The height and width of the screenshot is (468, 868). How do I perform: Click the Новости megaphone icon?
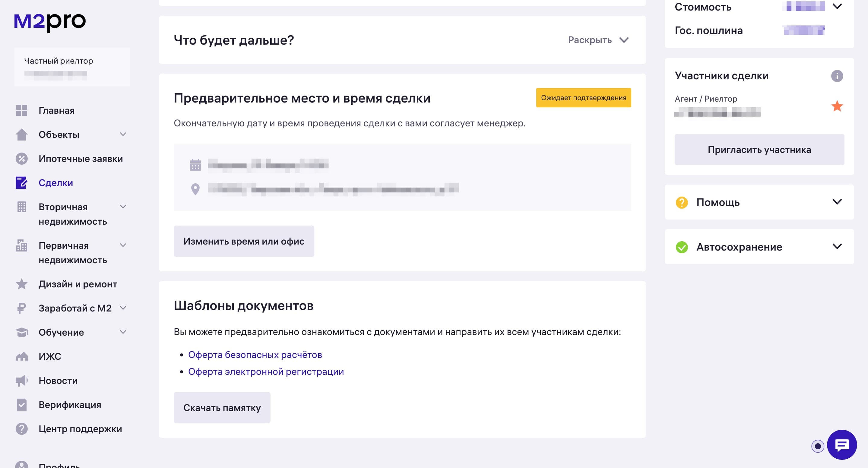[x=22, y=380]
